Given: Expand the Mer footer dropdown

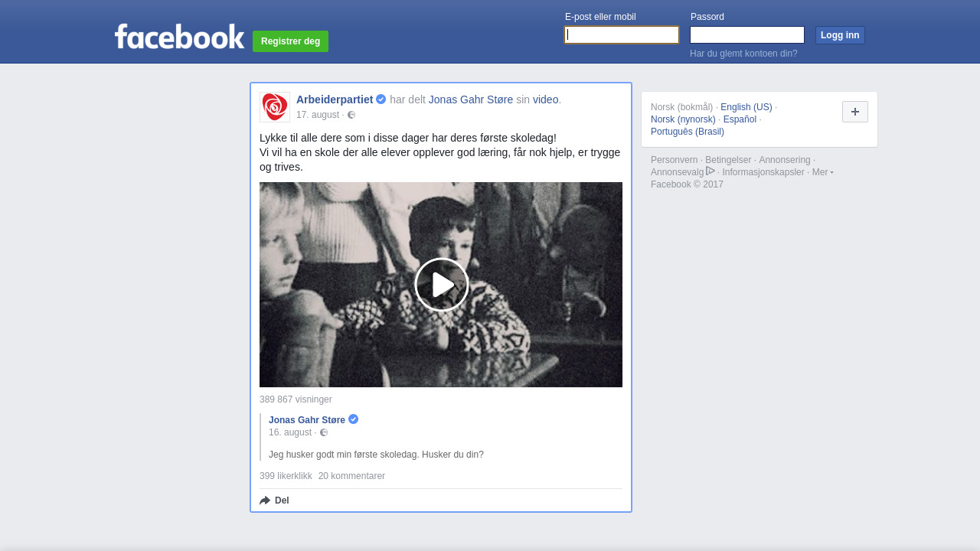Looking at the screenshot, I should tap(822, 172).
